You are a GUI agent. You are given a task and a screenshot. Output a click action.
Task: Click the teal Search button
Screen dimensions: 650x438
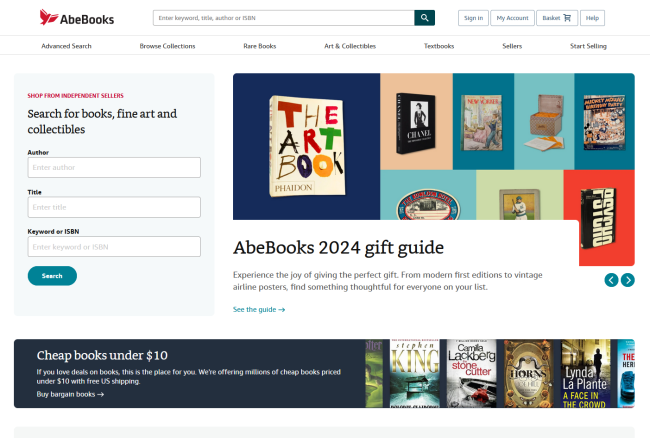click(52, 276)
